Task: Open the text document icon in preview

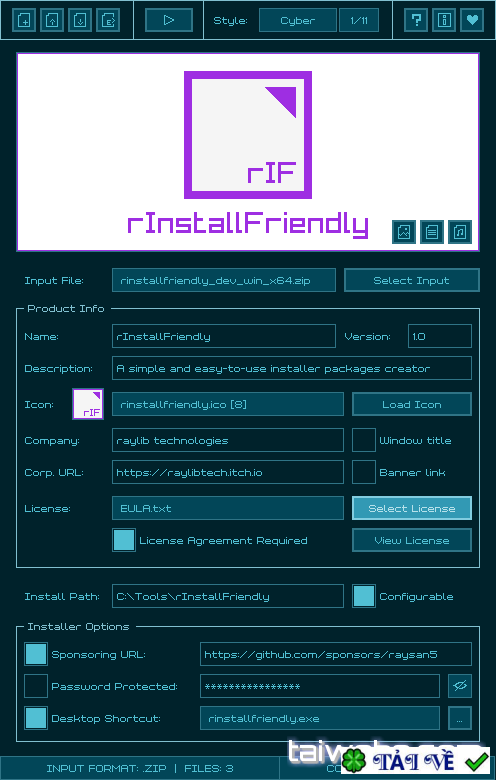Action: pyautogui.click(x=432, y=232)
